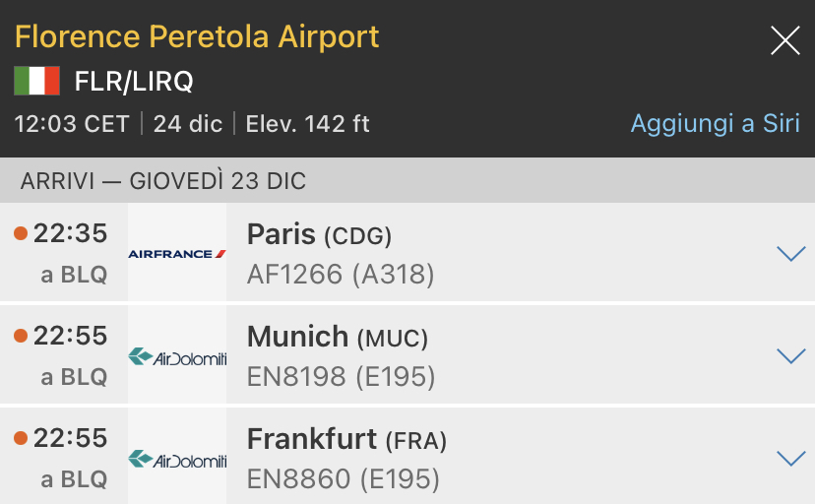Close the Florence Peretola Airport panel
The image size is (815, 504).
coord(784,40)
